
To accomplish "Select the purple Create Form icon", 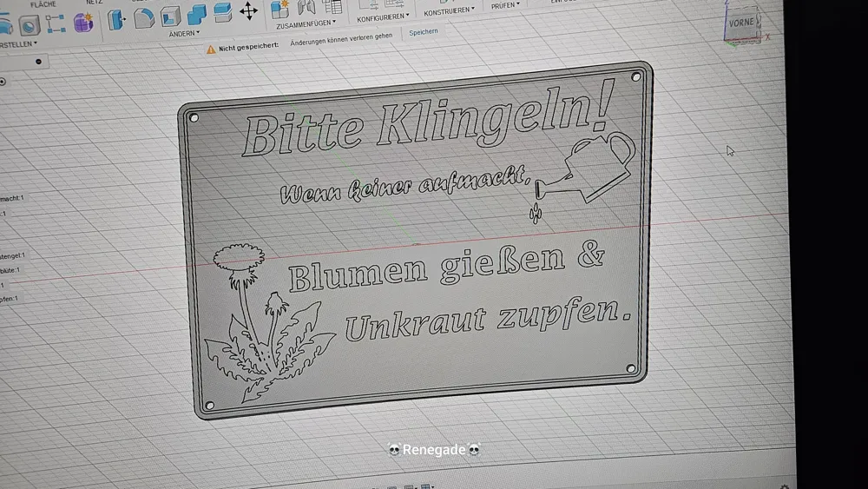I will [83, 23].
